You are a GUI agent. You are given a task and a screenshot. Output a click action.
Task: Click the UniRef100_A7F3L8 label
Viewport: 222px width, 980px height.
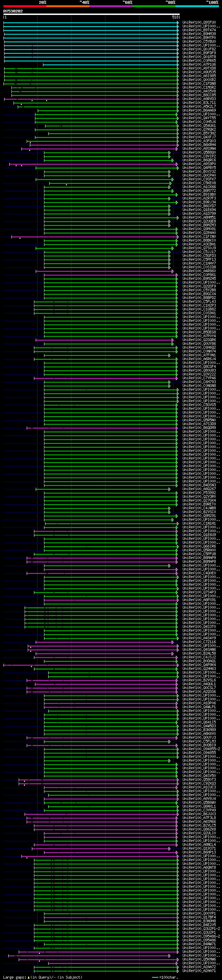pos(199,818)
